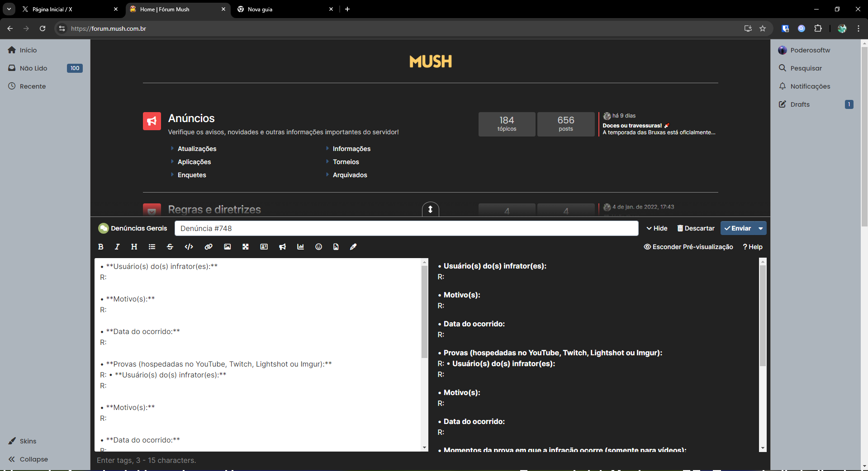View site information icon in address bar
This screenshot has width=868, height=471.
[62, 28]
